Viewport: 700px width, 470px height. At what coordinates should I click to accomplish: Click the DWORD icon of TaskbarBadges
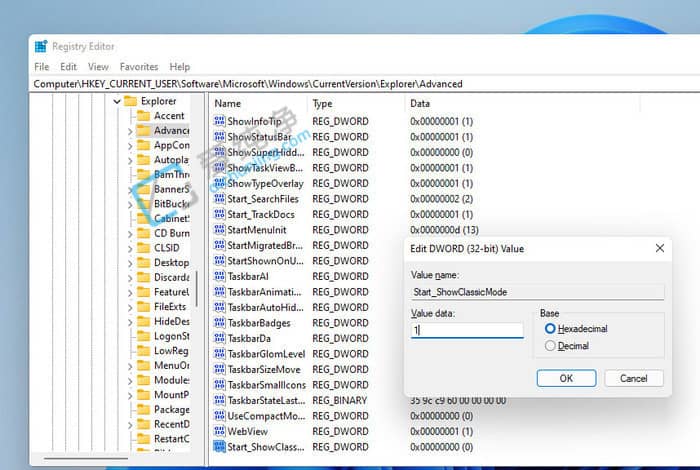[220, 323]
